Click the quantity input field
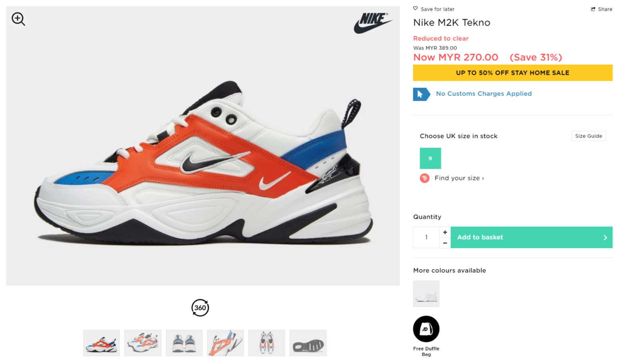The image size is (618, 364). 426,237
